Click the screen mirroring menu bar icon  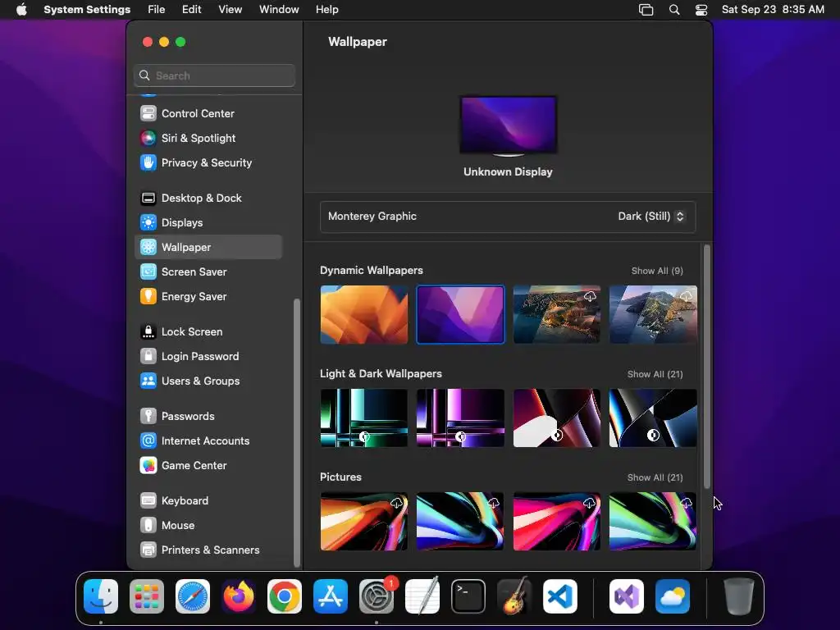pos(646,10)
